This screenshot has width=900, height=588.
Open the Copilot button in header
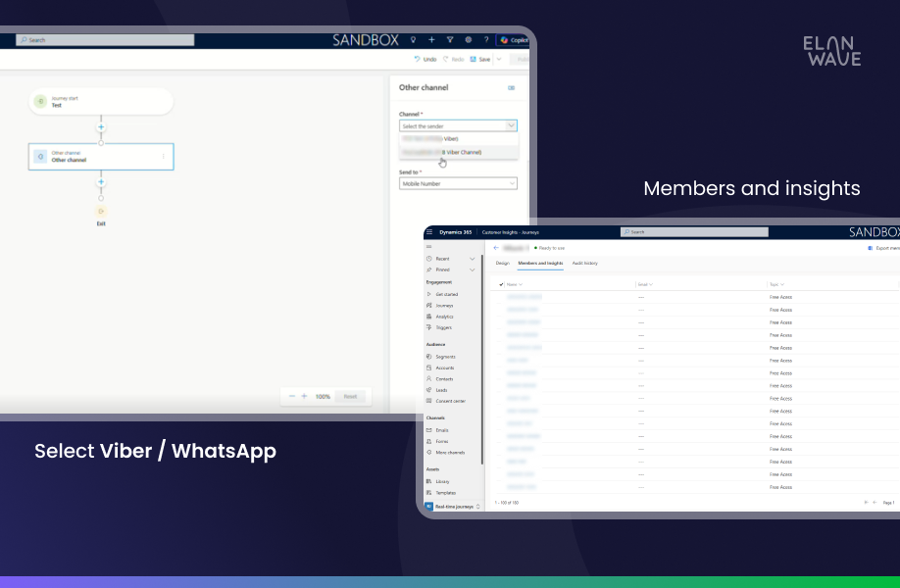(x=513, y=40)
